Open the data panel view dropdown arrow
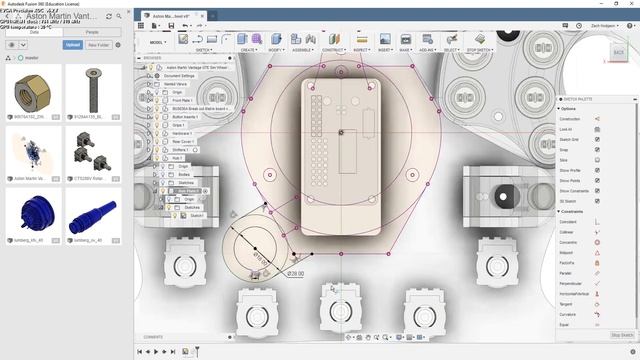Viewport: 640px width, 360px height. coord(23,45)
